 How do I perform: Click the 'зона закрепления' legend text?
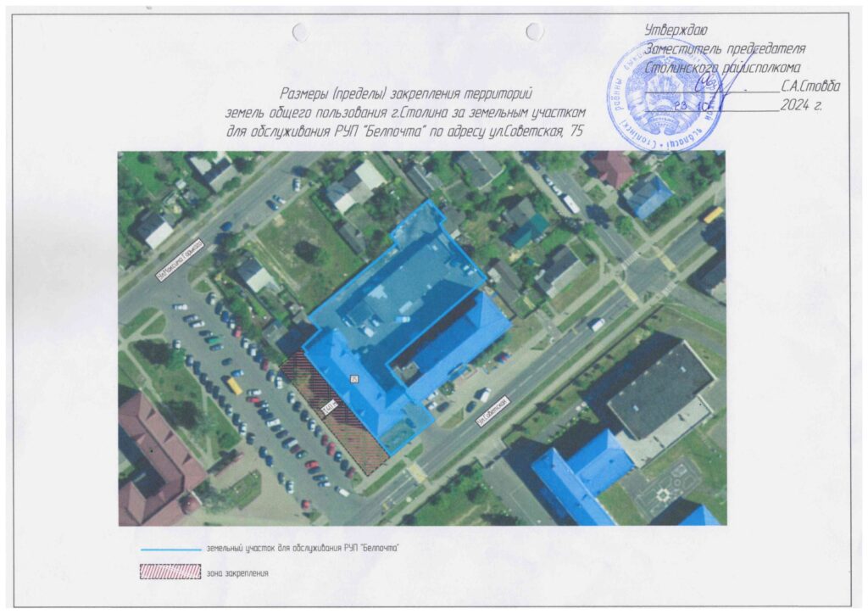[x=236, y=573]
